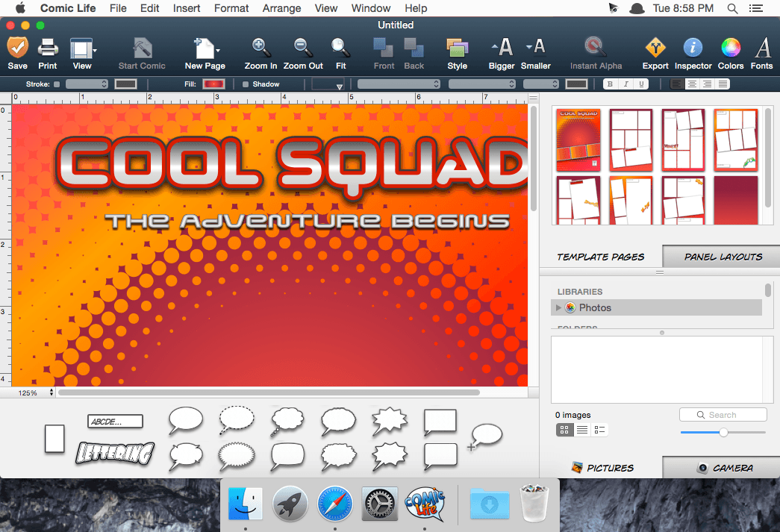
Task: Open the Inspector panel
Action: coord(693,48)
